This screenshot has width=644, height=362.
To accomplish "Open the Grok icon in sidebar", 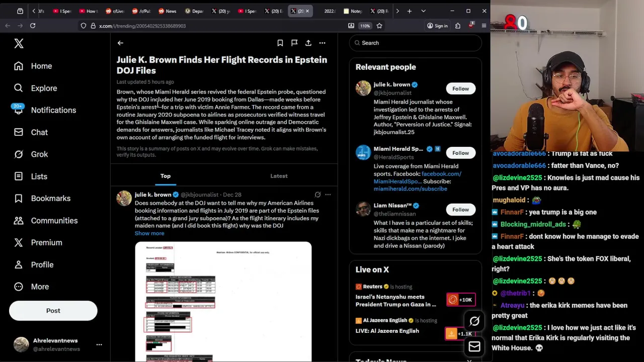I will point(19,154).
